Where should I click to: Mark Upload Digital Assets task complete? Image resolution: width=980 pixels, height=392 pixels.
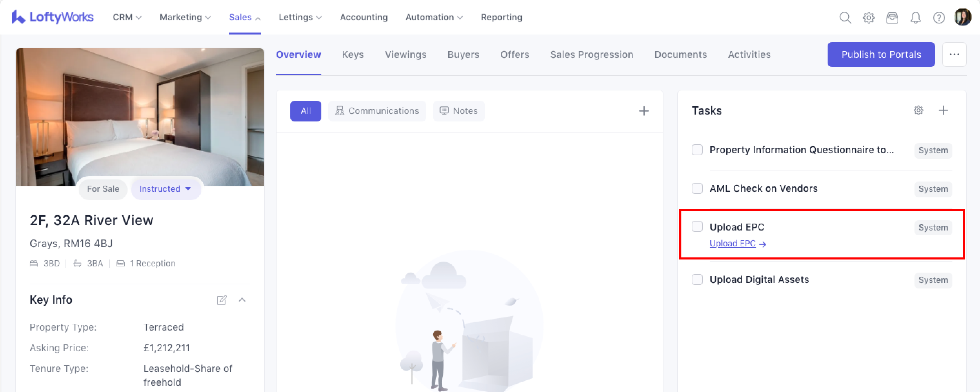[x=697, y=280]
